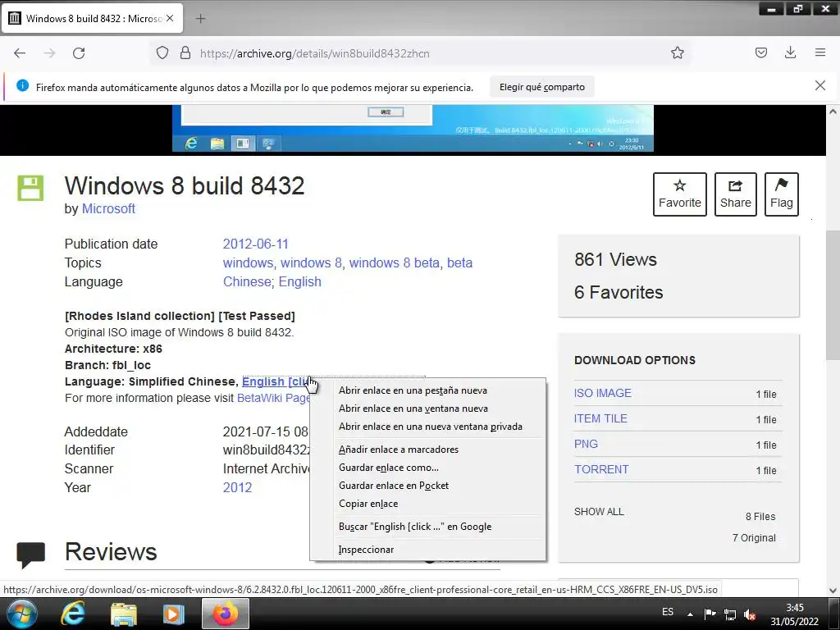Open Action Center flag tray icon

pos(710,614)
